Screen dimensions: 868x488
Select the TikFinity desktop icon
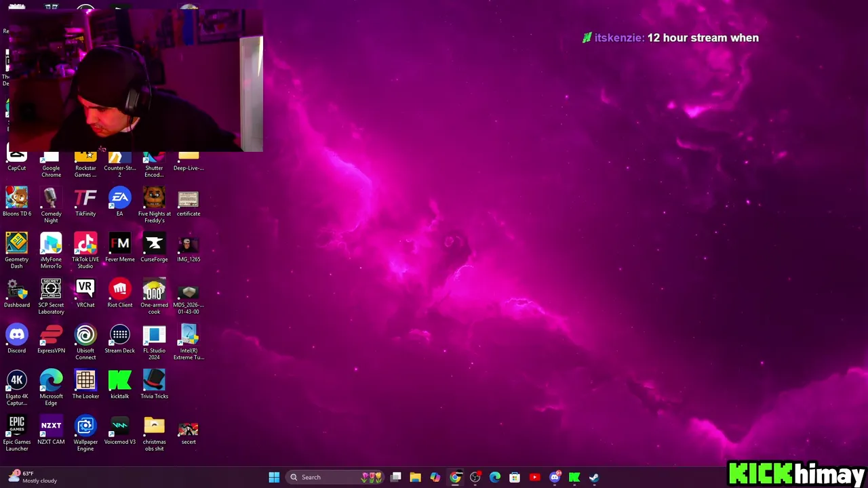point(85,203)
